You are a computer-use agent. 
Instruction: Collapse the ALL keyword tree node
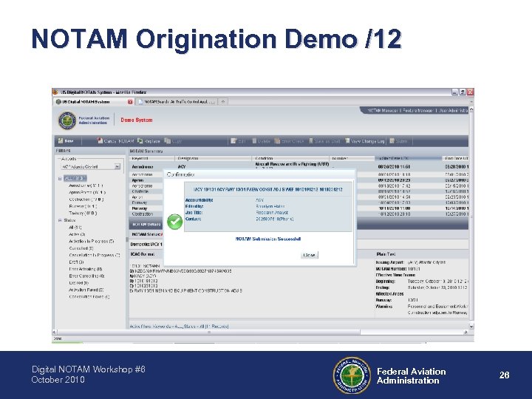tap(60, 179)
